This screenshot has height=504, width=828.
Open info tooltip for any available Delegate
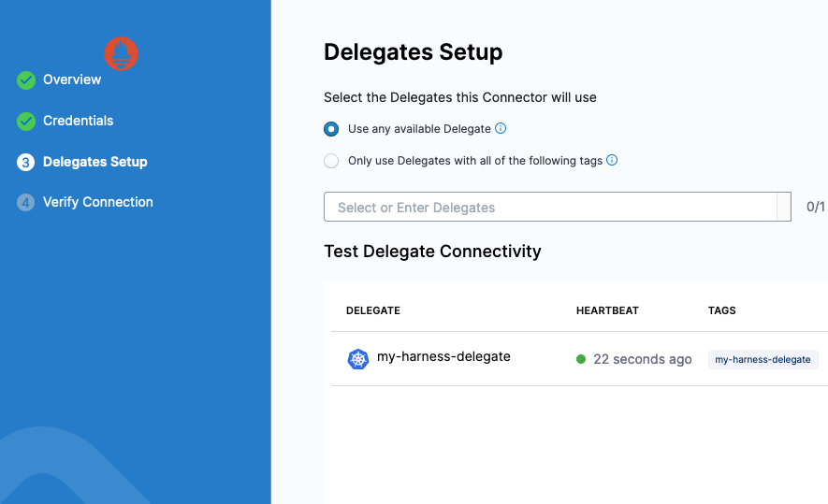pos(501,129)
